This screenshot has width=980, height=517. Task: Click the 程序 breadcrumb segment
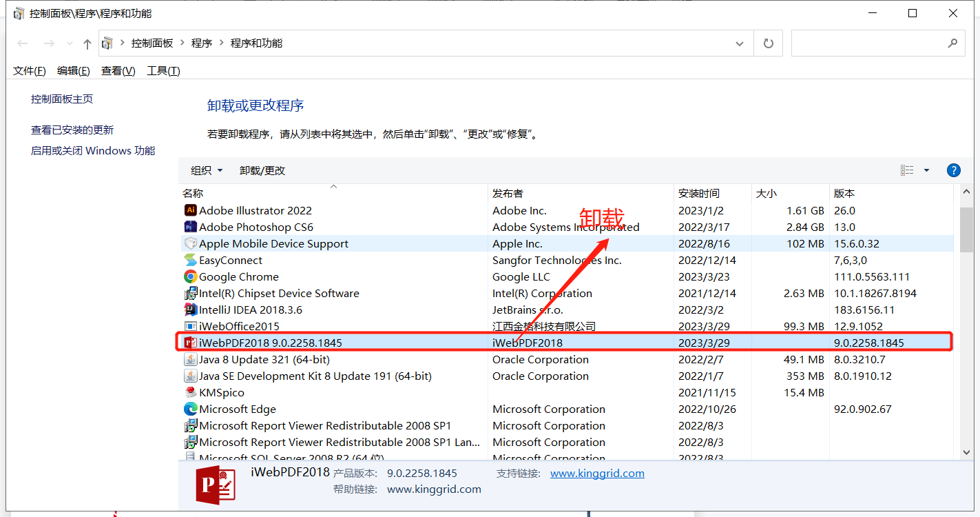point(202,43)
